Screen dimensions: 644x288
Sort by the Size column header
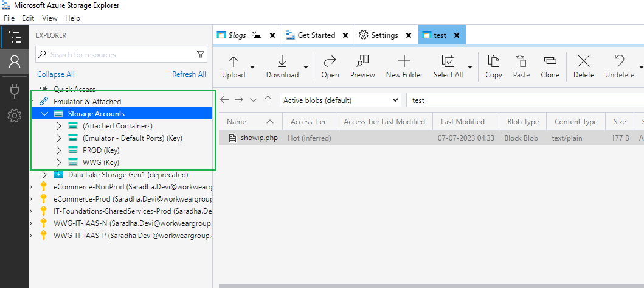tap(619, 121)
